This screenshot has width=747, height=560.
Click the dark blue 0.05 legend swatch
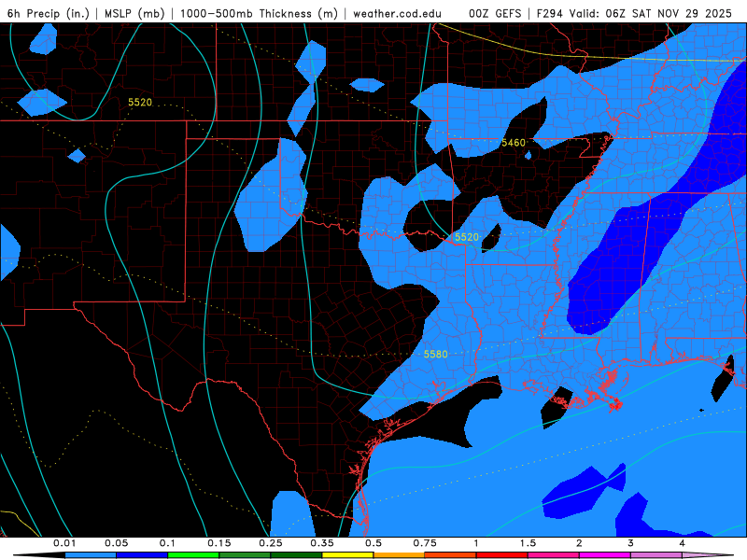(142, 555)
